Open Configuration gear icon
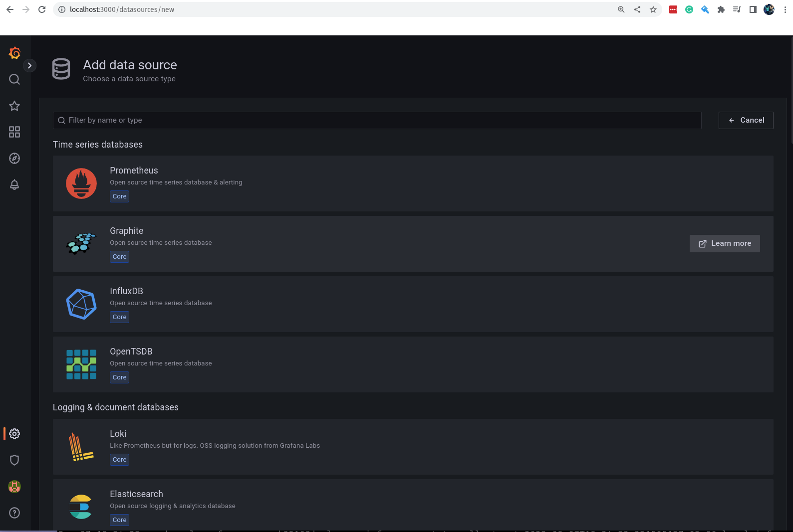This screenshot has height=532, width=793. click(x=14, y=434)
